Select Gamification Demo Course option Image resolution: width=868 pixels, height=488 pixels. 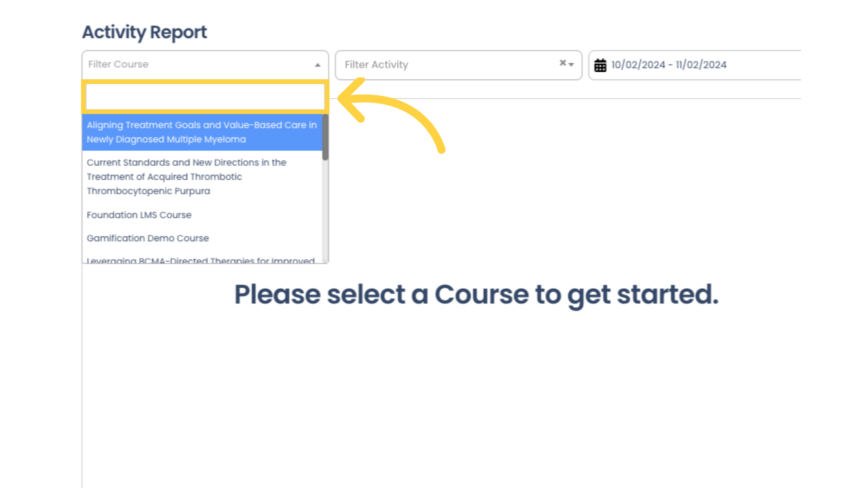(x=147, y=238)
